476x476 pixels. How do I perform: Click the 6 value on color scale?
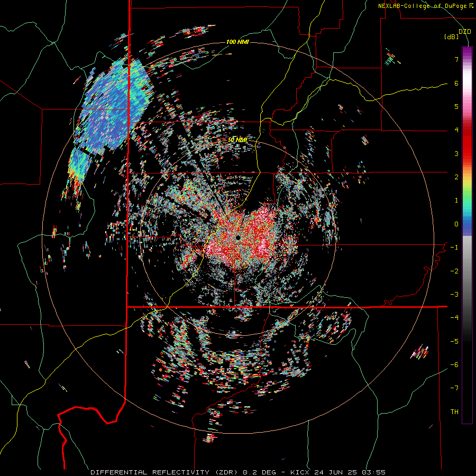(x=456, y=83)
